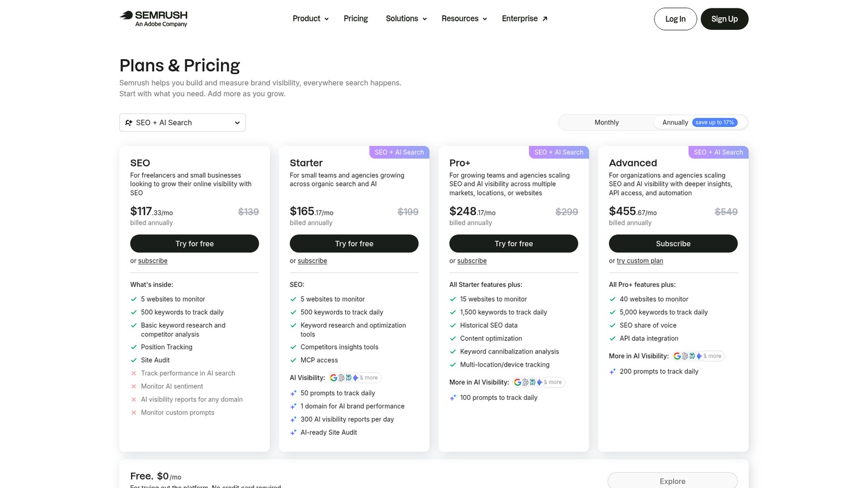
Task: Try the SEO plan for free
Action: pos(194,243)
